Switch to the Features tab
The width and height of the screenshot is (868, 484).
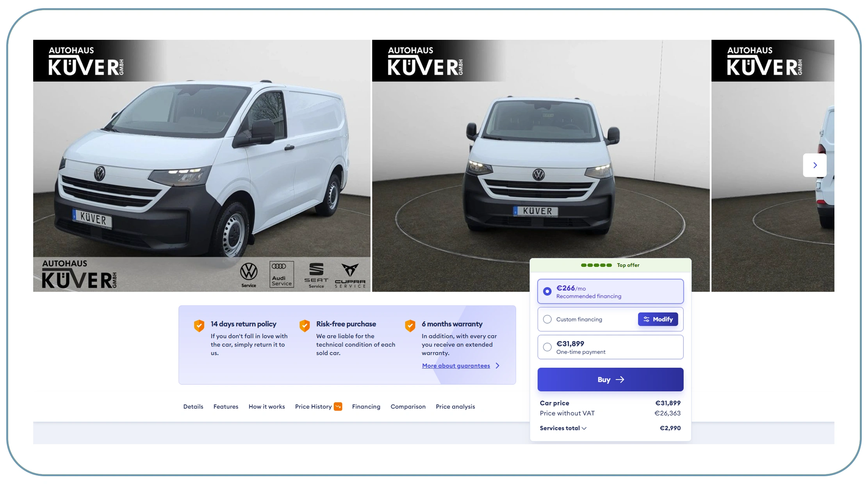pos(226,406)
